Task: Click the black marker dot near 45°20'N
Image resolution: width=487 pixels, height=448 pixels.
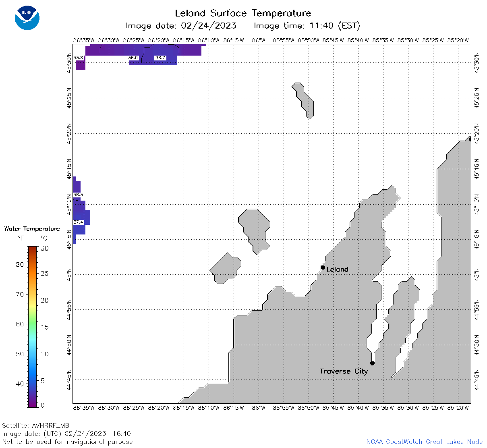Action: pyautogui.click(x=470, y=139)
